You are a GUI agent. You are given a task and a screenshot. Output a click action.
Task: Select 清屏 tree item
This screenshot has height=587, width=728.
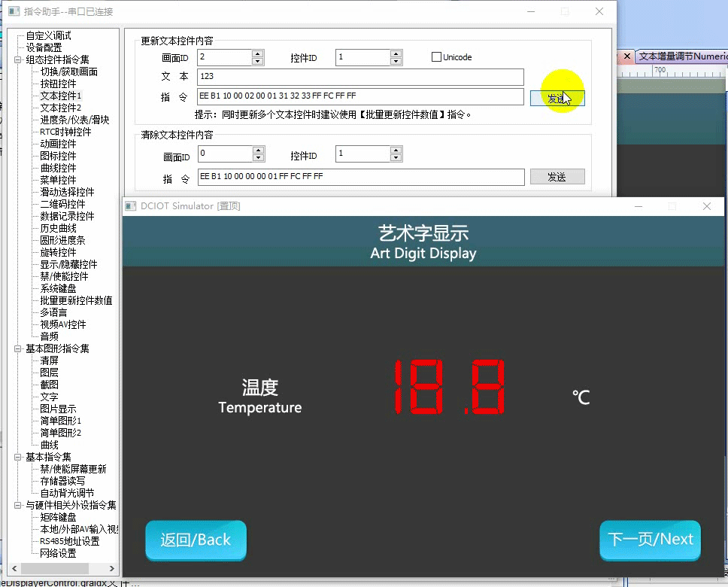coord(49,360)
